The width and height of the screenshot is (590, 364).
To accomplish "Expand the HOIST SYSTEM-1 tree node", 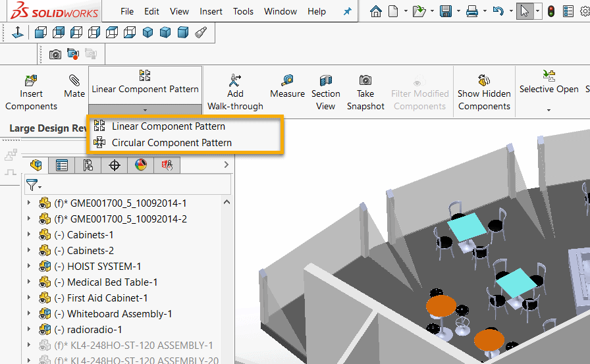I will click(x=29, y=266).
